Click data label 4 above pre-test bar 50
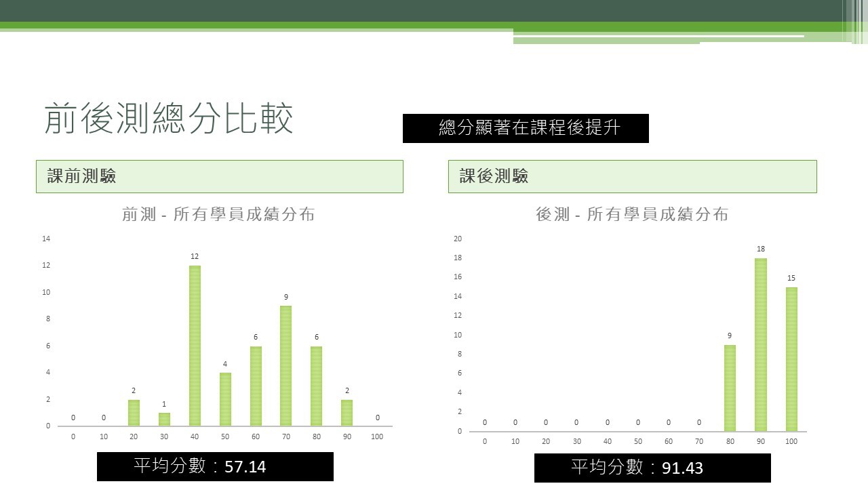868x488 pixels. (225, 364)
